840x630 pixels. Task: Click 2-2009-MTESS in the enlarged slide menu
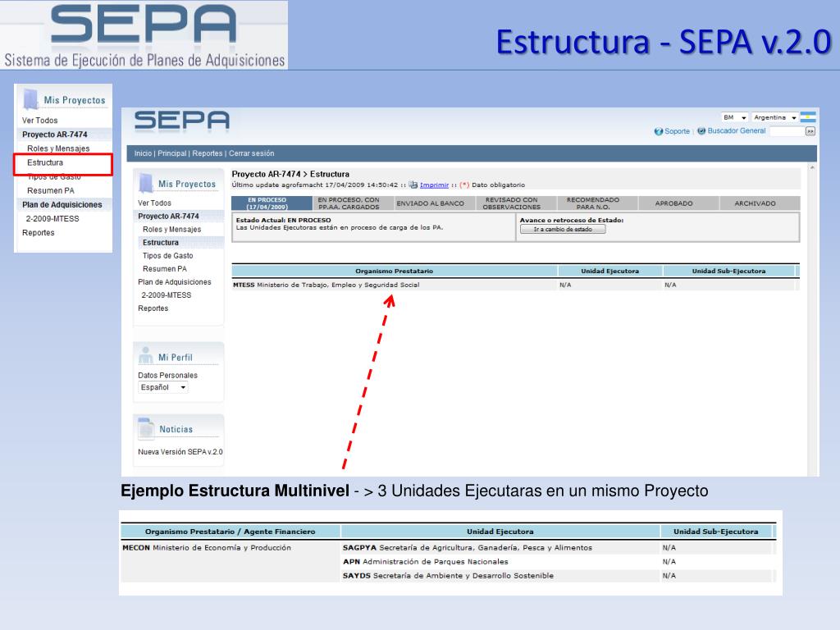52,218
